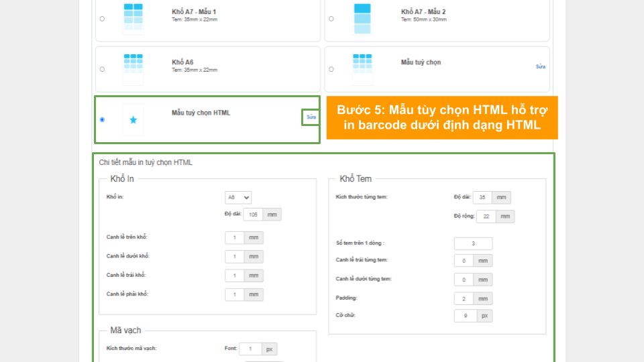Click the Mẫu tuỳ chọn grid template icon
Image resolution: width=644 pixels, height=362 pixels.
[x=362, y=68]
